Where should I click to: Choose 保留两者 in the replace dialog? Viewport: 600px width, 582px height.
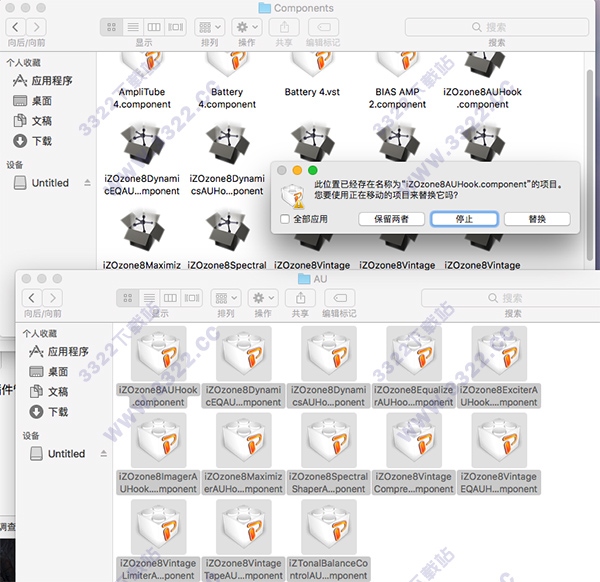[x=391, y=219]
